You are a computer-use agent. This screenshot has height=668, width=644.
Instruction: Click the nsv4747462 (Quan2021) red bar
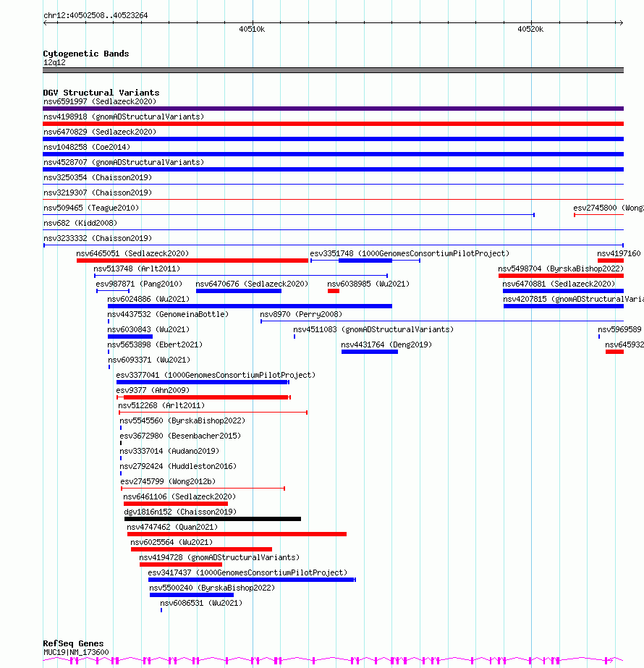[x=237, y=534]
